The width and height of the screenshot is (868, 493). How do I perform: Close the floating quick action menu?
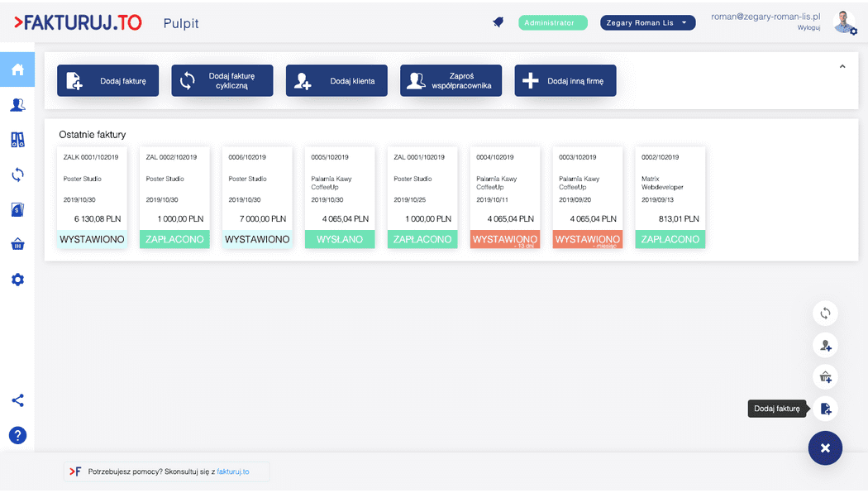pos(824,448)
